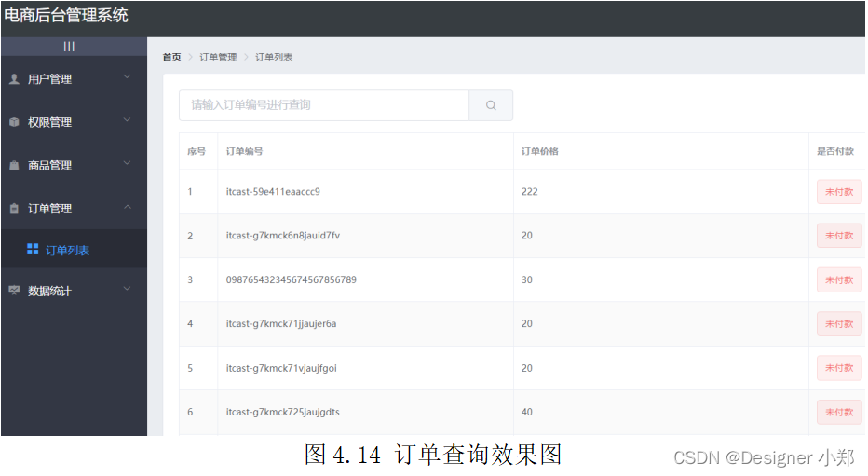The height and width of the screenshot is (476, 868).
Task: Click the order management clipboard icon
Action: (14, 209)
